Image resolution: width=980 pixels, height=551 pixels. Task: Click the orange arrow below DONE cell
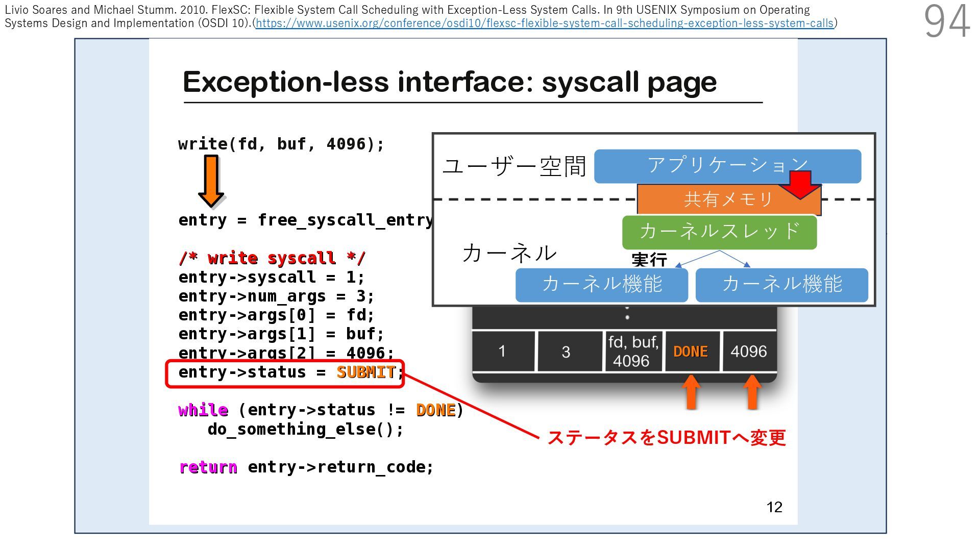[x=691, y=392]
